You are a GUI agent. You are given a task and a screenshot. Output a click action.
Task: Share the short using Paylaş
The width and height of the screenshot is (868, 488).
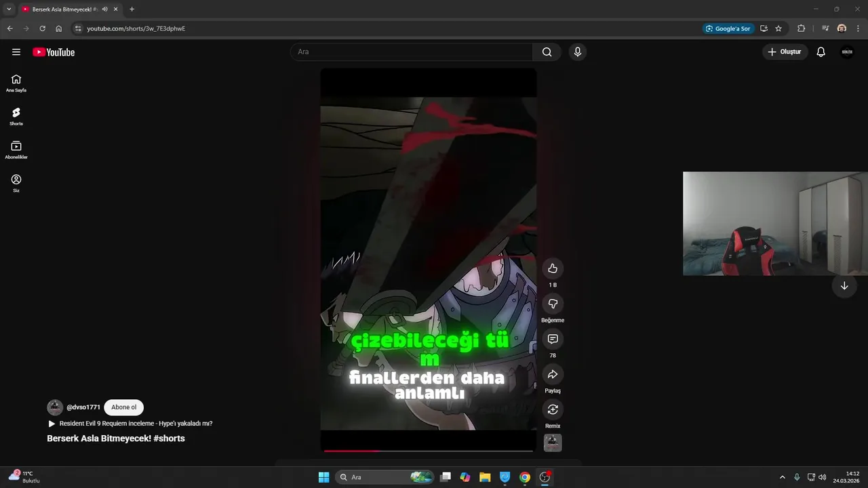(553, 374)
